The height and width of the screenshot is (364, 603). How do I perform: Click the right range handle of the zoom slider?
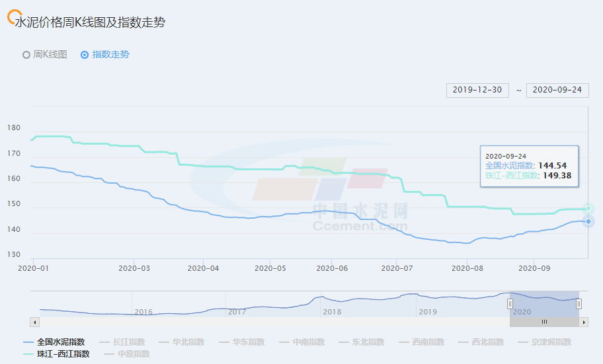click(x=579, y=304)
